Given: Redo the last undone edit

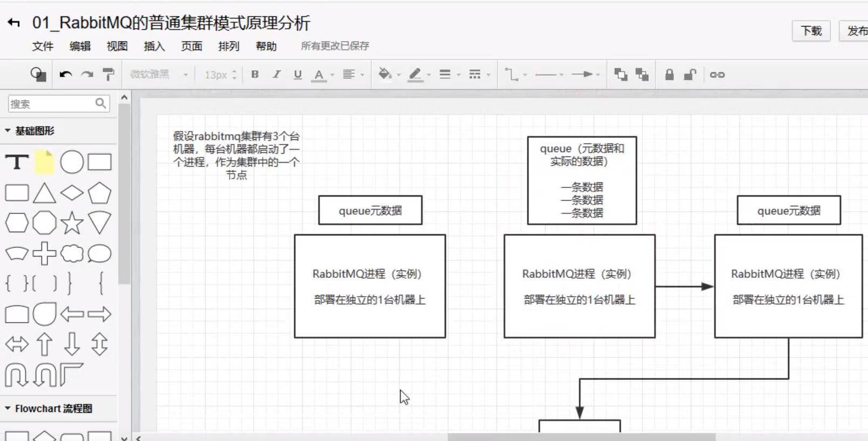Looking at the screenshot, I should [87, 74].
